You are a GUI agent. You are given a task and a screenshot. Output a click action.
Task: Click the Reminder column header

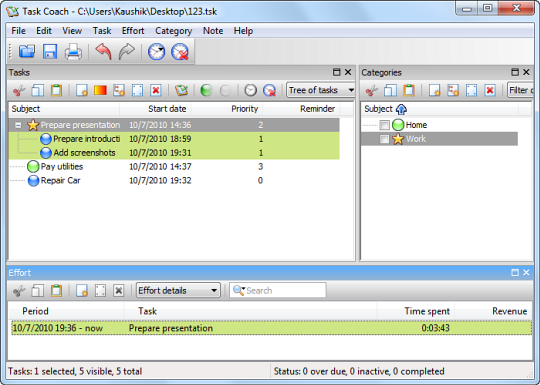[301, 109]
